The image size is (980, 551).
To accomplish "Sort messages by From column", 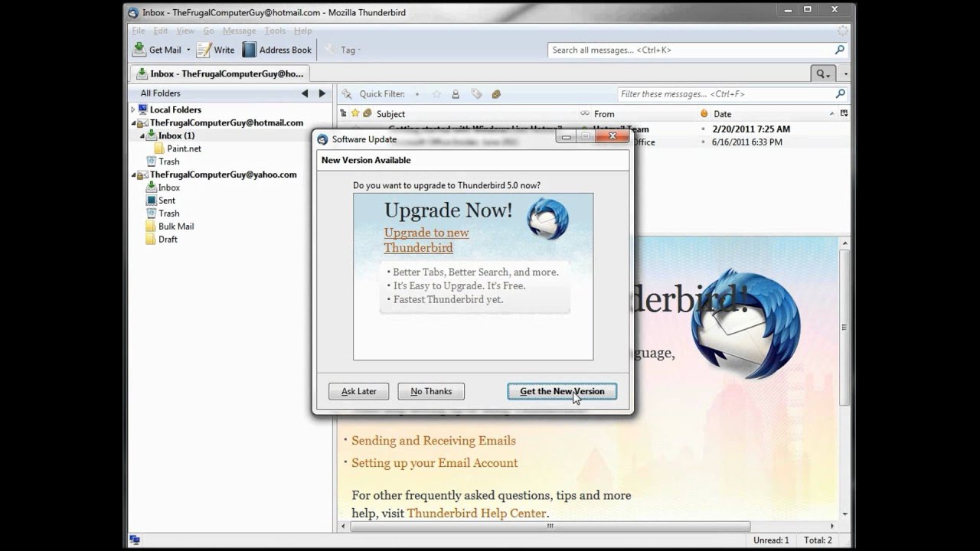I will point(645,113).
